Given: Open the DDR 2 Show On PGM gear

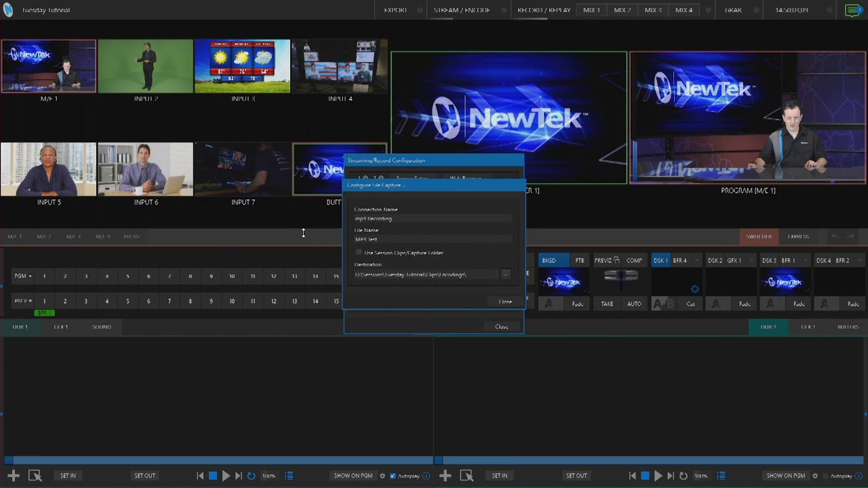Looking at the screenshot, I should point(814,476).
